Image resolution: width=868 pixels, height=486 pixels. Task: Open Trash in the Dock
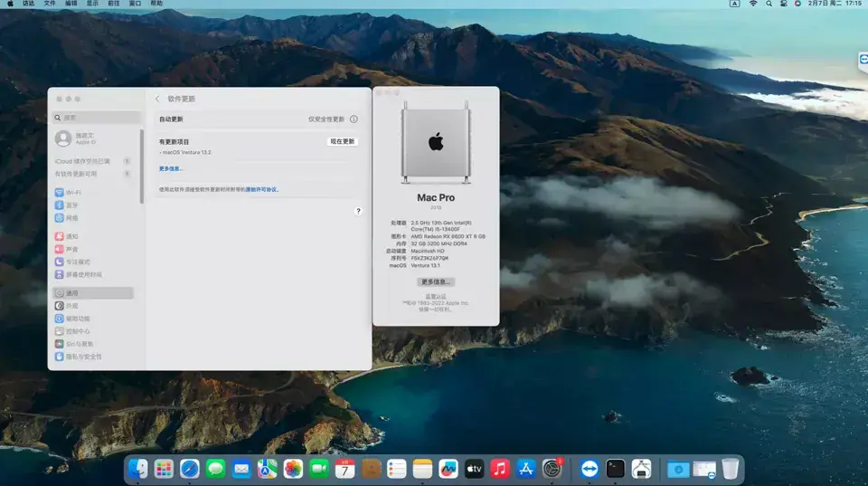click(x=731, y=469)
